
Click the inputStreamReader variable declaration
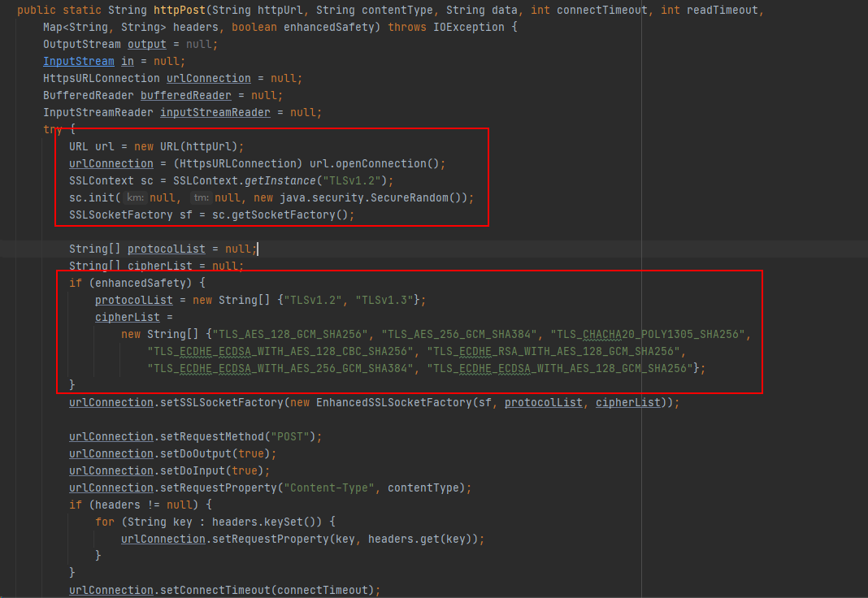pyautogui.click(x=215, y=113)
